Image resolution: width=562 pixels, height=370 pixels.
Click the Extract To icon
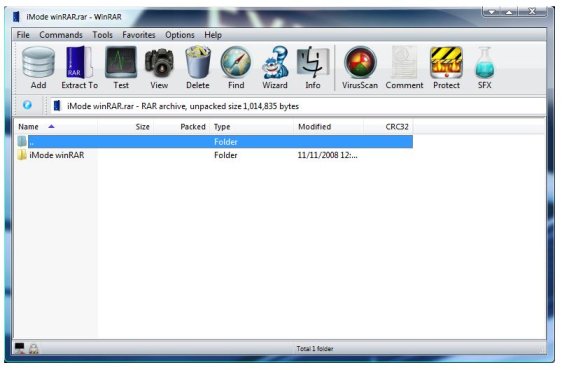coord(79,68)
